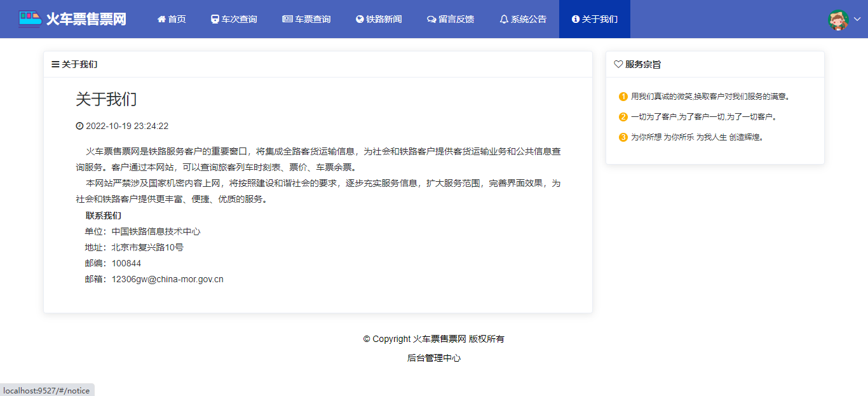Click the list icon in 关于我们 panel header
Screen dimensions: 868x396
click(55, 64)
